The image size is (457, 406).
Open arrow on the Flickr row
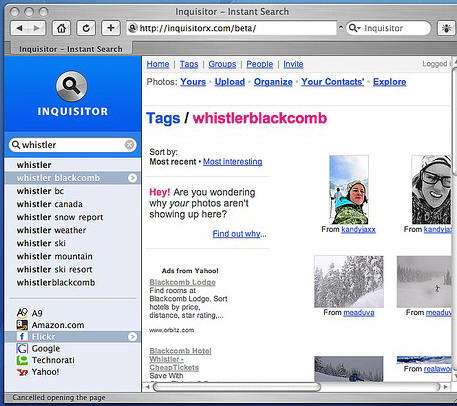(x=132, y=337)
